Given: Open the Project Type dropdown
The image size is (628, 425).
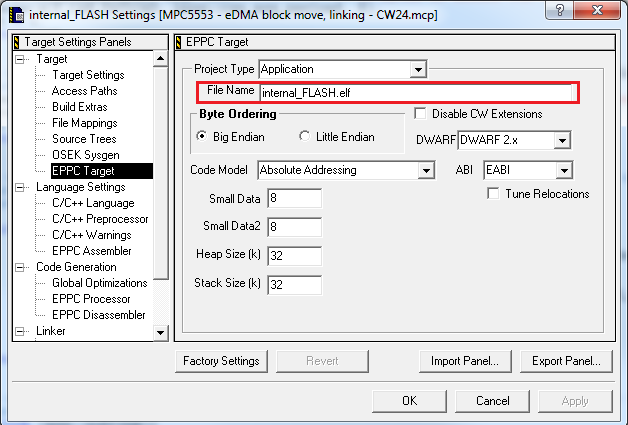Looking at the screenshot, I should tap(418, 70).
